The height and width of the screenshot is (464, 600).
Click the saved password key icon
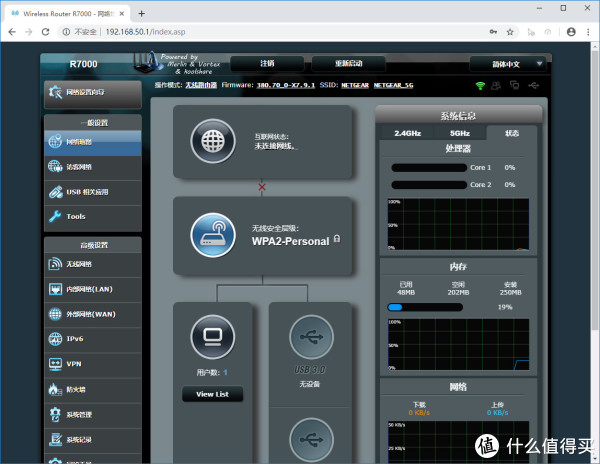click(493, 32)
